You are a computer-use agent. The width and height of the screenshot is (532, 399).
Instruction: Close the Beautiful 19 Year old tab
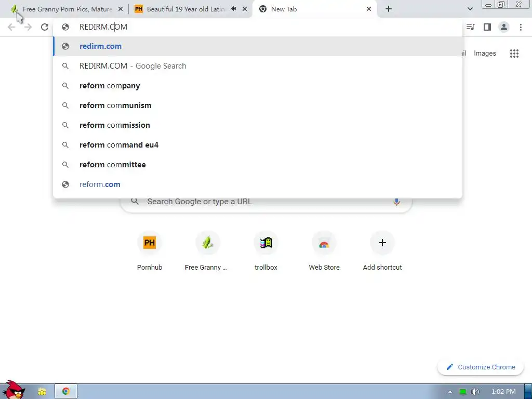tap(245, 9)
